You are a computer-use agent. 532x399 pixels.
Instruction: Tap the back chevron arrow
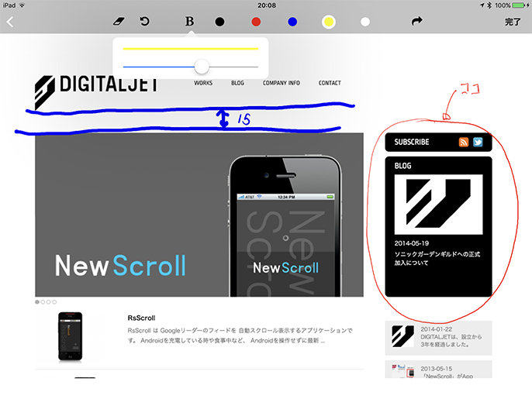(x=10, y=22)
